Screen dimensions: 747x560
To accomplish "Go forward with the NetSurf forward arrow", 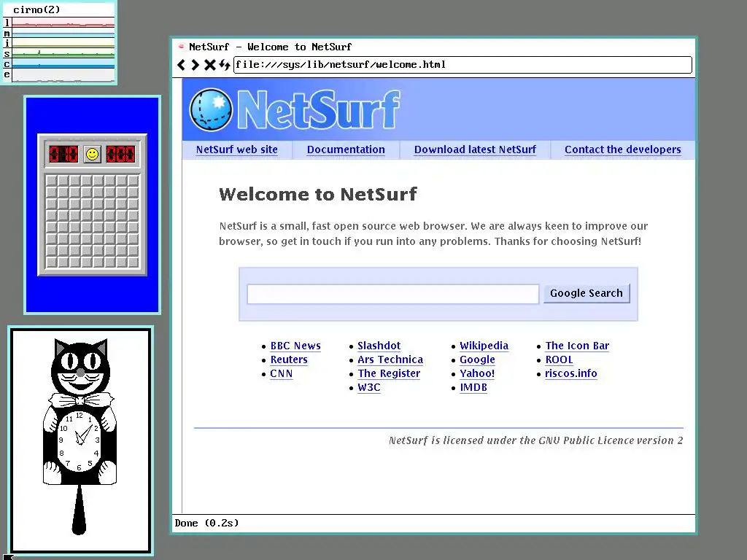I will click(195, 65).
